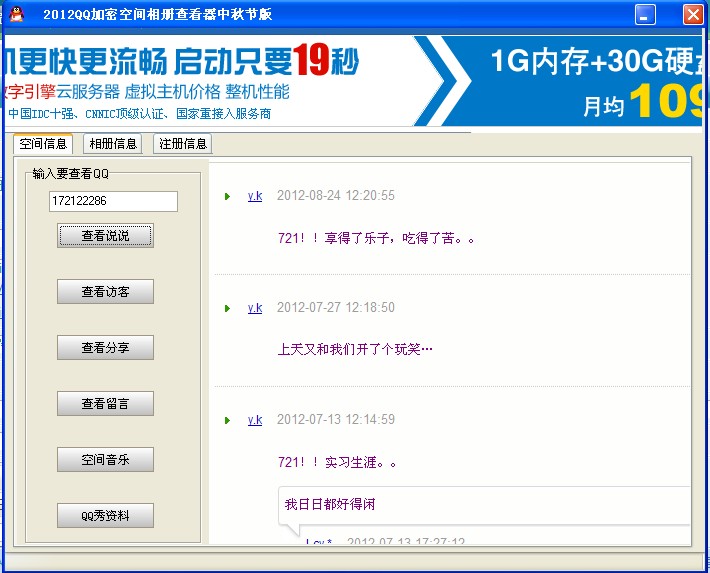
Task: Close the QQ viewer window
Action: pyautogui.click(x=692, y=14)
